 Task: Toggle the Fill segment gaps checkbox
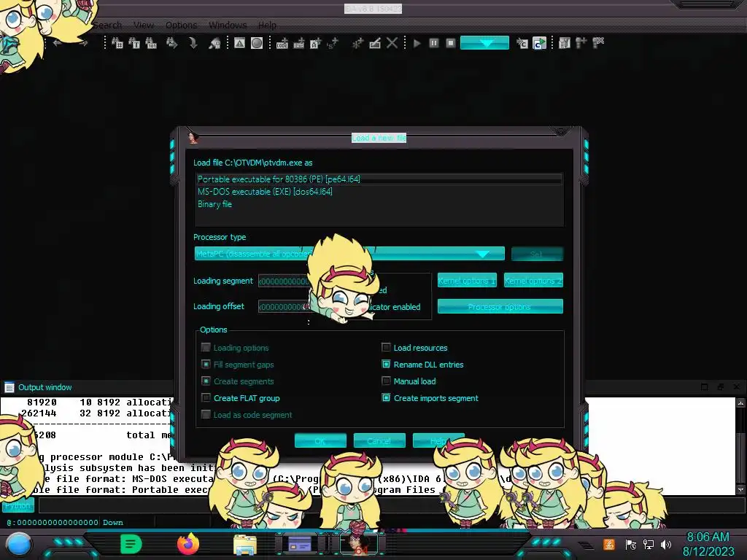coord(206,365)
